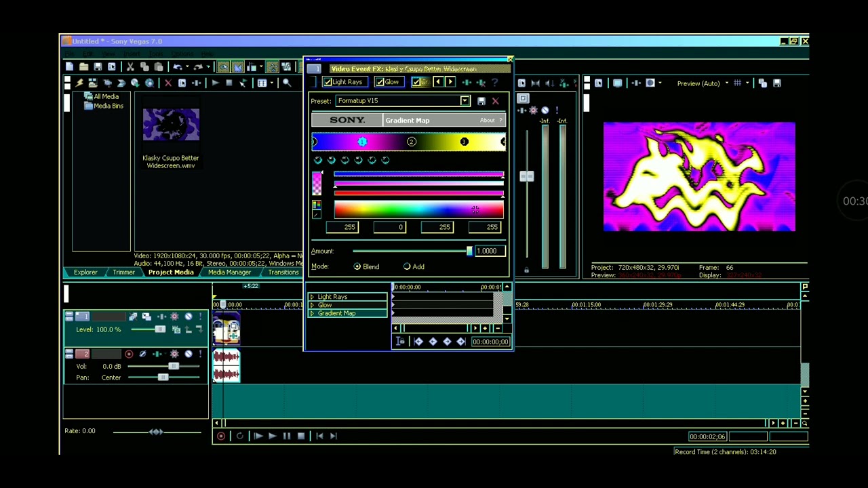Click the magnifier search icon in Project Media
868x488 pixels.
(287, 83)
